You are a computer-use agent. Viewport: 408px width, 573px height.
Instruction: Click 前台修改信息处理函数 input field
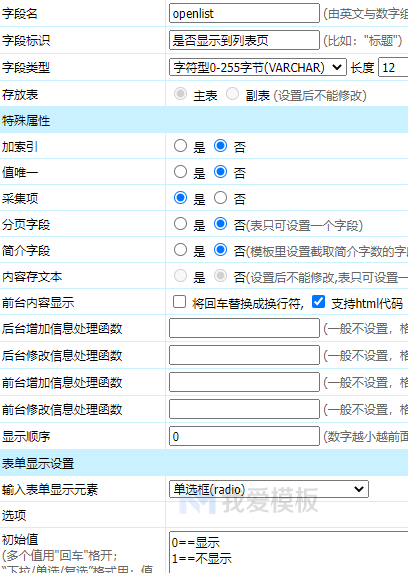pos(244,409)
